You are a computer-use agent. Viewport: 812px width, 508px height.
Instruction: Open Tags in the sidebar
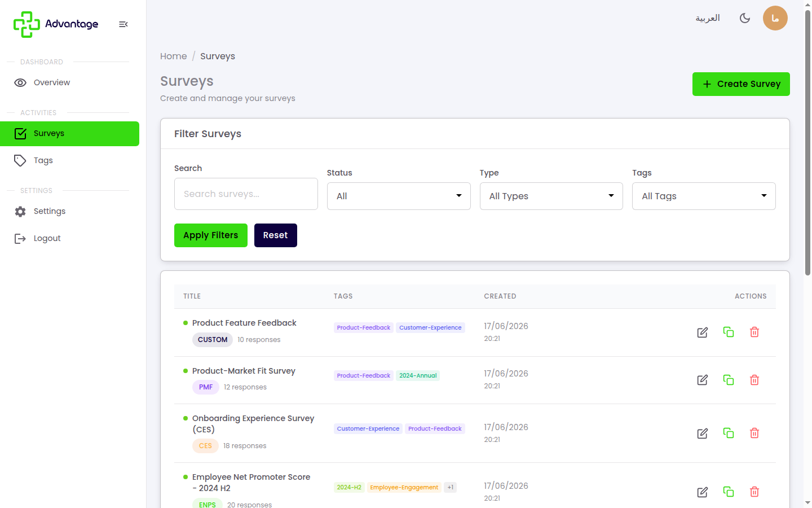click(x=70, y=160)
